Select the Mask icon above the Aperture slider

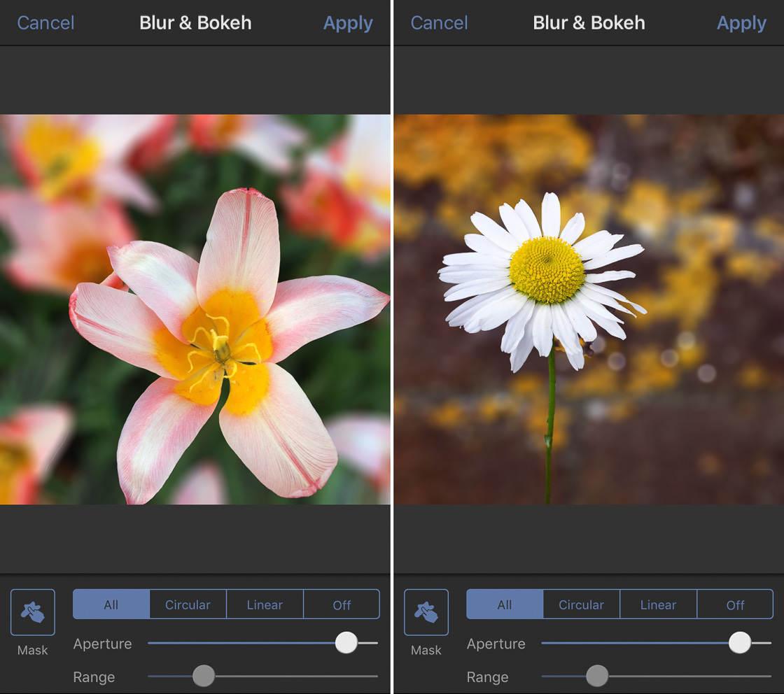[31, 613]
